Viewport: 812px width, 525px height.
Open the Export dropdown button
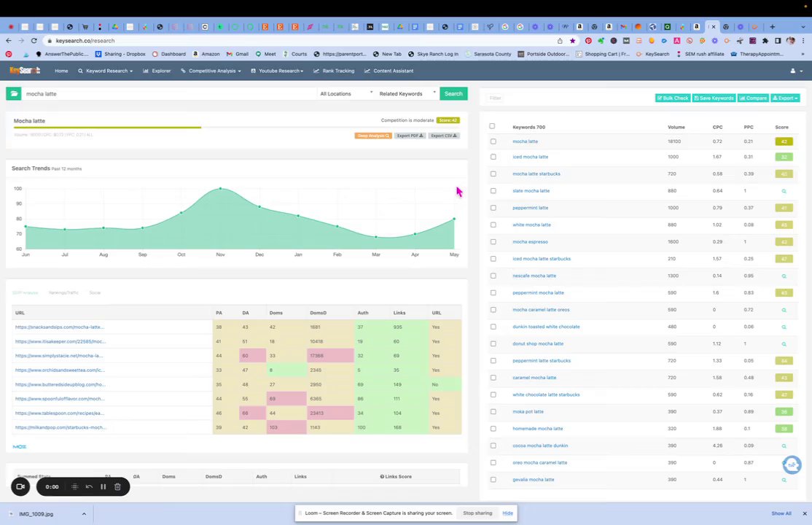coord(785,98)
